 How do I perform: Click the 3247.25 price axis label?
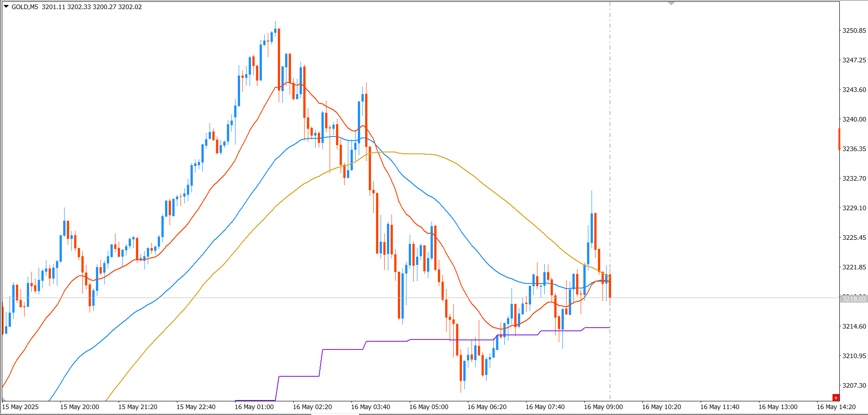click(854, 60)
